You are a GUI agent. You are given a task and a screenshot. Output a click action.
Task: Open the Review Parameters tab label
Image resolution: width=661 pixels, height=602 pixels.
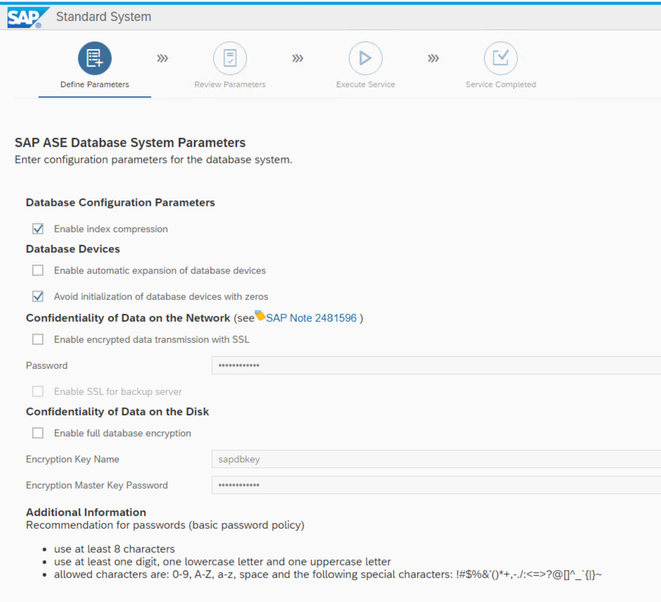230,84
